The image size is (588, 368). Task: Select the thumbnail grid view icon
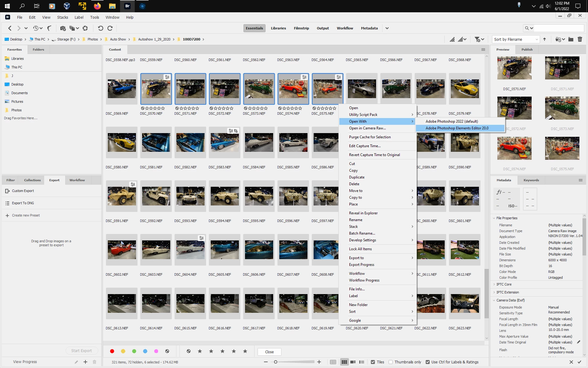[x=344, y=362]
